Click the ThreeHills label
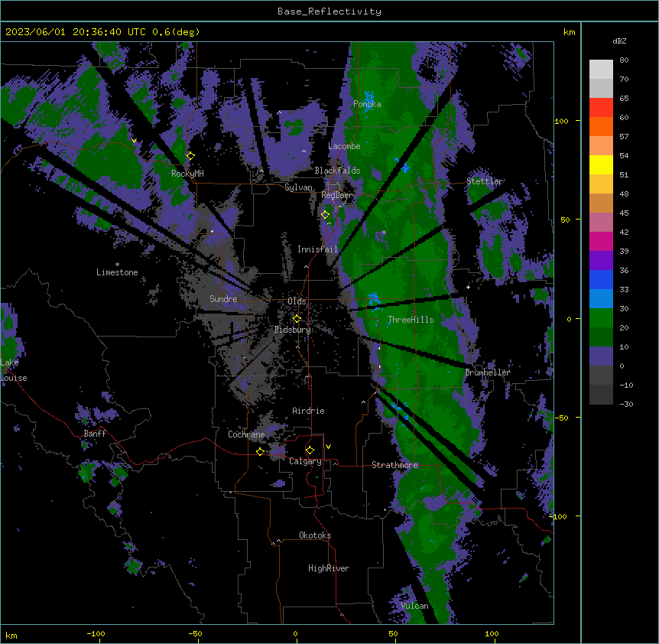This screenshot has height=644, width=659. 411,320
